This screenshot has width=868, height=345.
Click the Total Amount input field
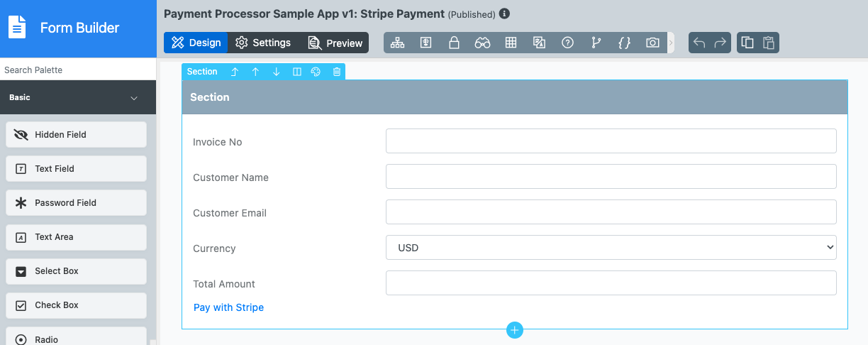611,283
